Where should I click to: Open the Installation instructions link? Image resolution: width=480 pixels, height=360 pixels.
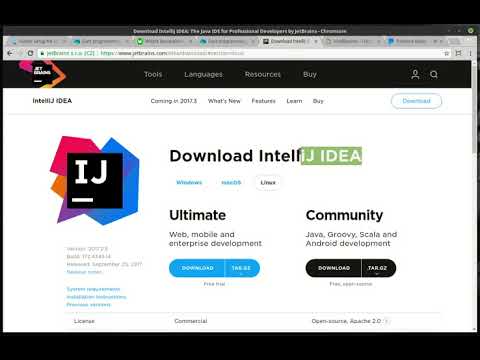[96, 297]
